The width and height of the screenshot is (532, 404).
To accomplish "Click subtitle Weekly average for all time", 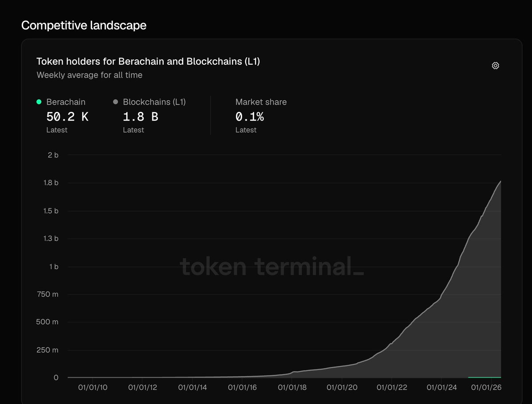I will tap(90, 75).
